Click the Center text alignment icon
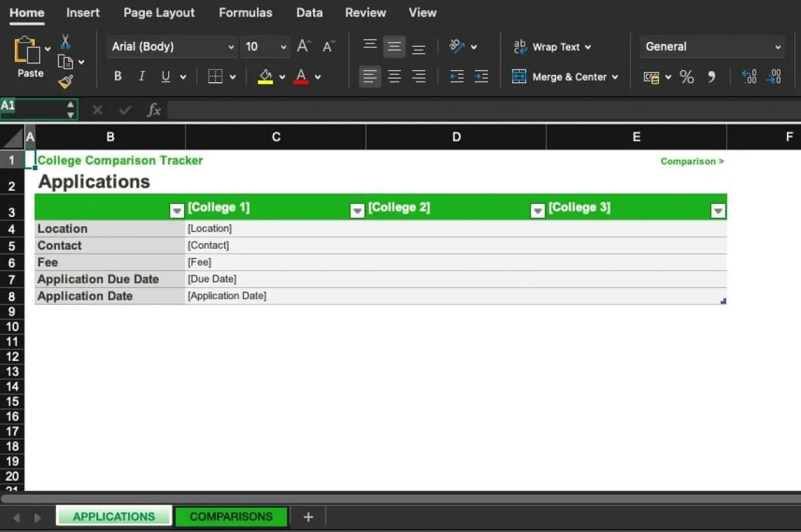Screen dimensions: 801x532 (394, 77)
